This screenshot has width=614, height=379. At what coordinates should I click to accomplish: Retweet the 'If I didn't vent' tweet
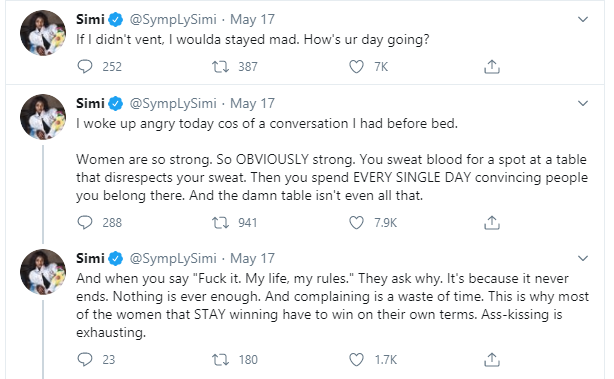click(x=220, y=67)
